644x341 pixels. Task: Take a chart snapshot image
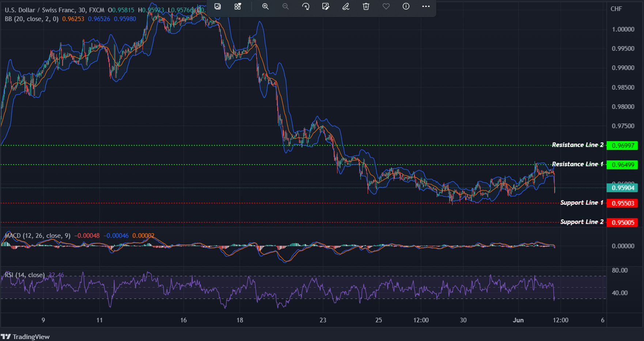coord(217,6)
